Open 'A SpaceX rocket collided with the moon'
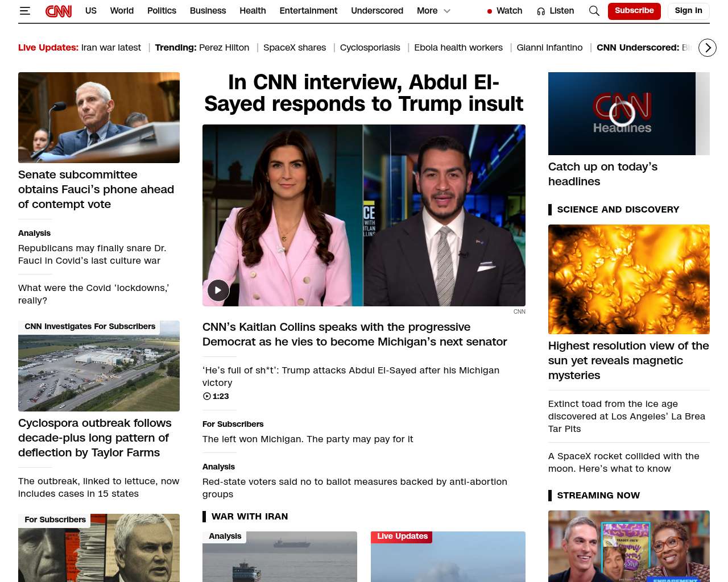728x582 pixels. tap(624, 462)
